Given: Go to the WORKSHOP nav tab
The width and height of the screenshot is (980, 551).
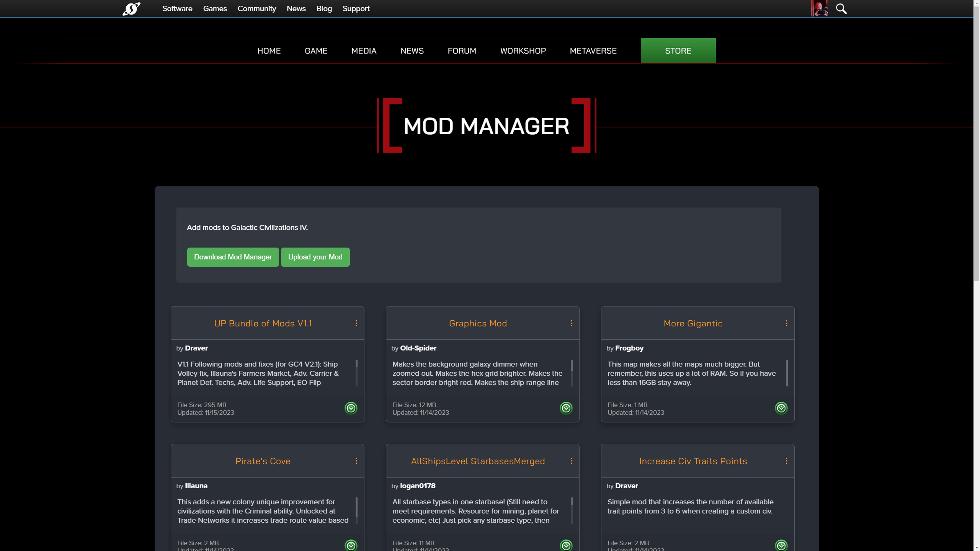Looking at the screenshot, I should (x=523, y=51).
